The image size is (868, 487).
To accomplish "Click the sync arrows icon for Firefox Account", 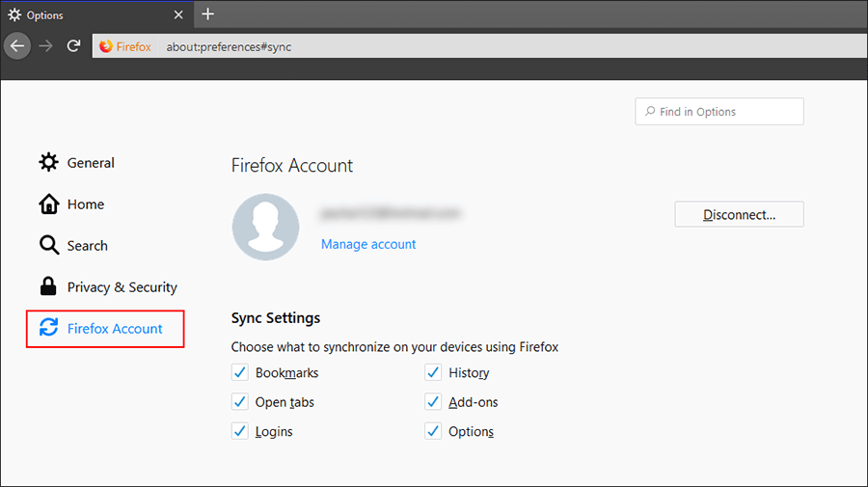I will pos(49,328).
